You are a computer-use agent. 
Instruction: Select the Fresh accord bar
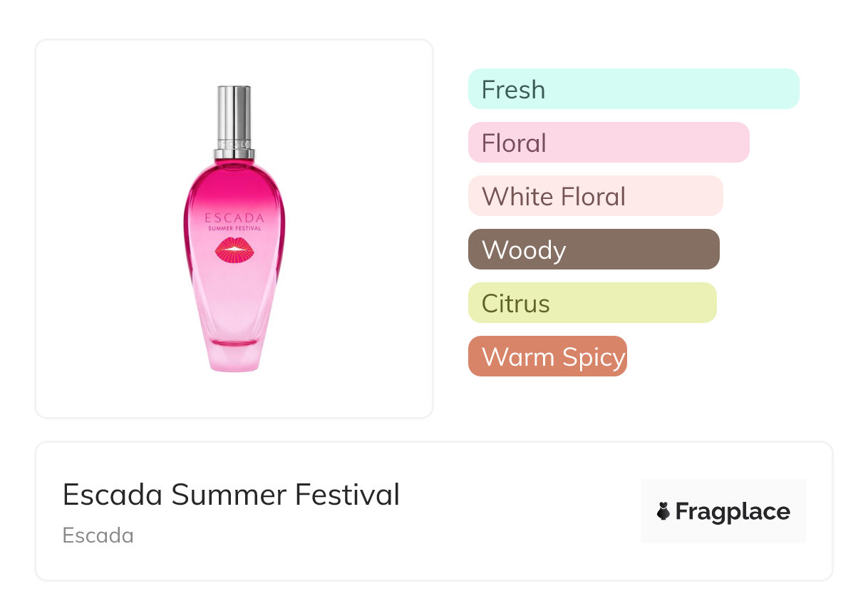(633, 89)
